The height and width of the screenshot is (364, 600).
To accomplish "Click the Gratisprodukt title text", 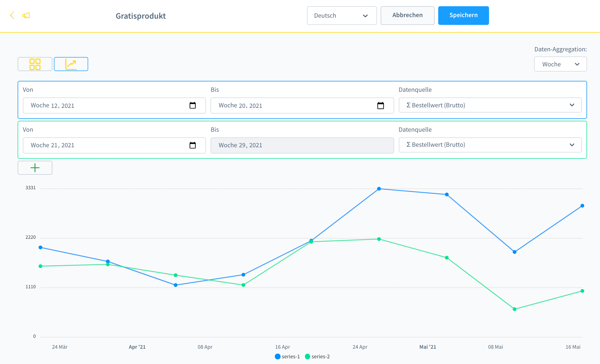I will click(x=141, y=16).
